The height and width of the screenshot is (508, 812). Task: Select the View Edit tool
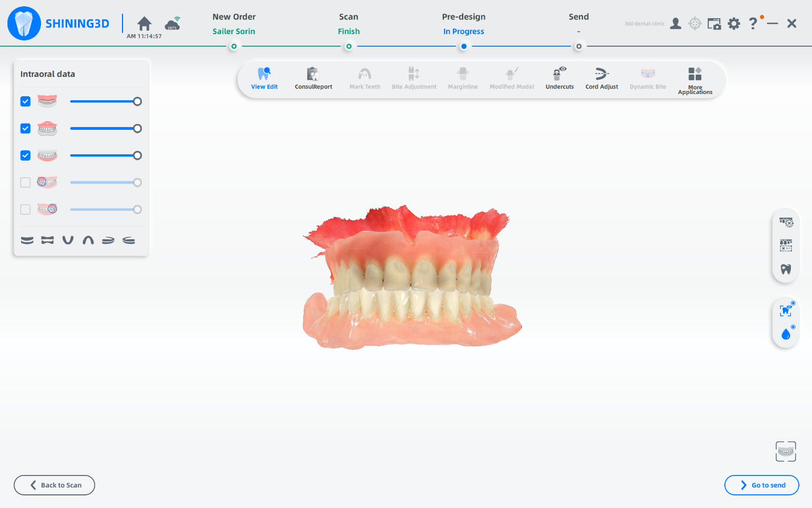(x=264, y=79)
